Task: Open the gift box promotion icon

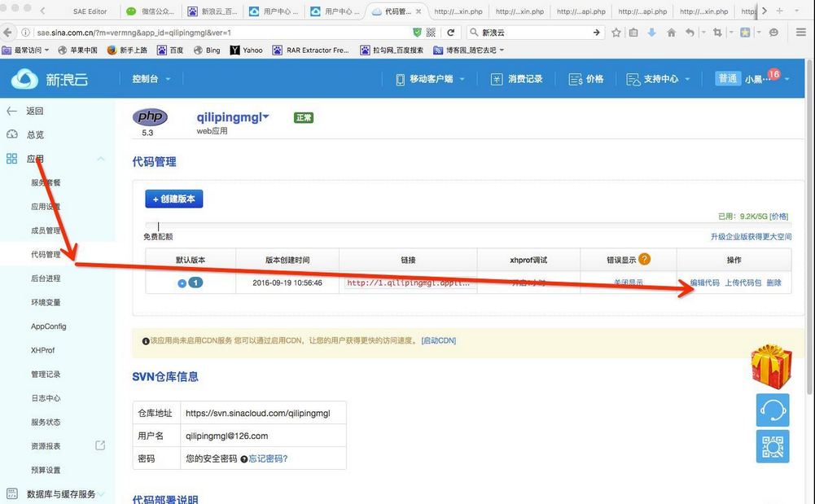Action: (x=772, y=366)
